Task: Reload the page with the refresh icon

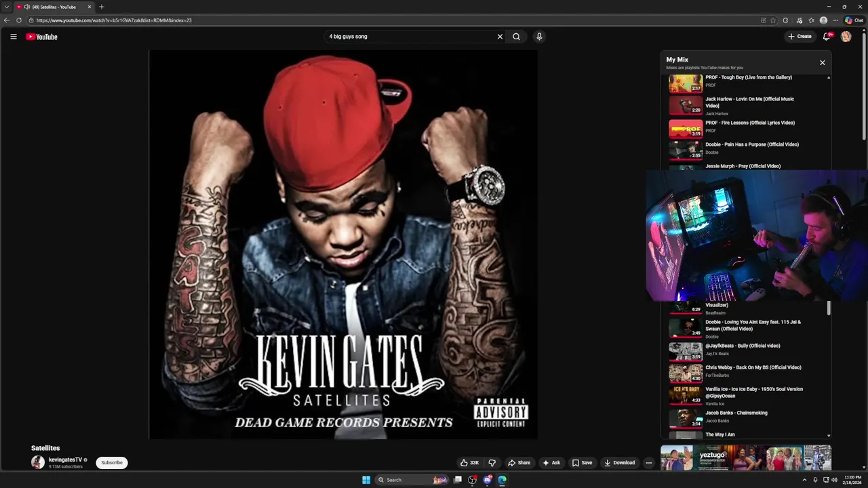Action: pyautogui.click(x=19, y=20)
